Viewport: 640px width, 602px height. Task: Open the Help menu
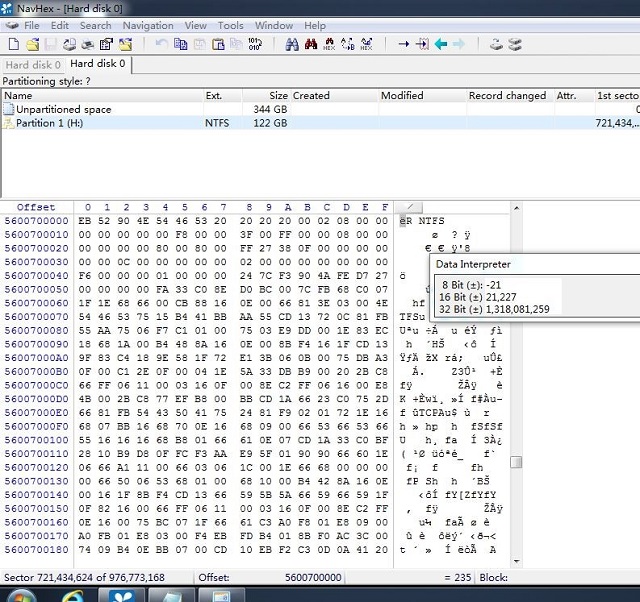315,26
